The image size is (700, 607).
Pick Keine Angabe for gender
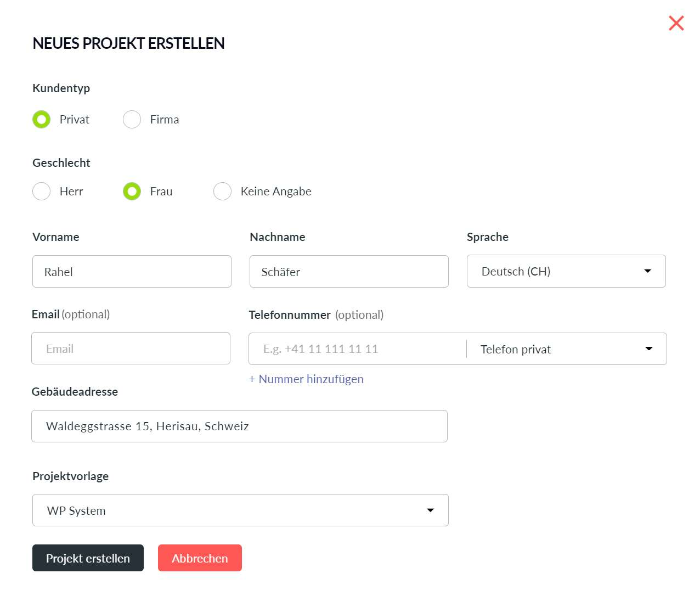pyautogui.click(x=222, y=192)
